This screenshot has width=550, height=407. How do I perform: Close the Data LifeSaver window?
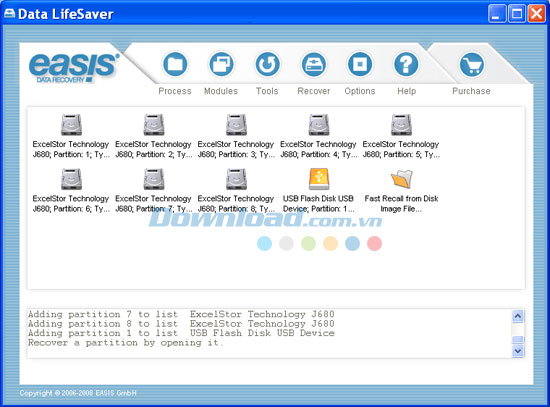(x=537, y=14)
